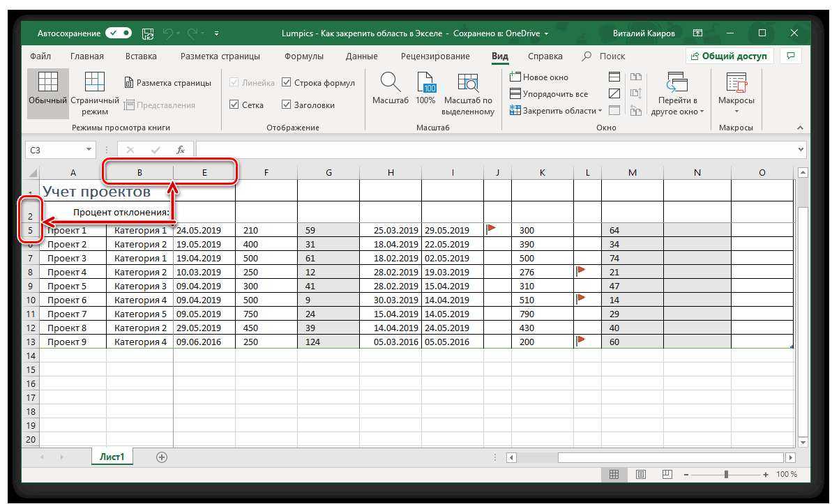832x504 pixels.
Task: Click the Unhide window icon
Action: coord(614,110)
